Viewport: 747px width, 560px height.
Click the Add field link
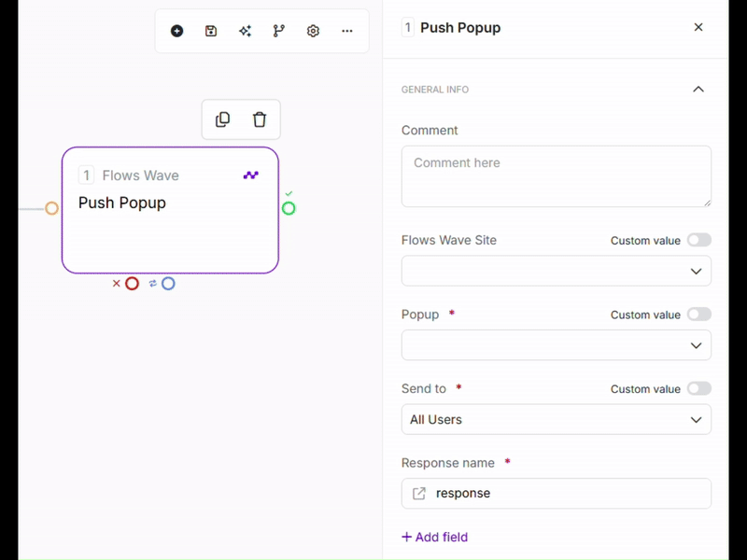click(435, 537)
